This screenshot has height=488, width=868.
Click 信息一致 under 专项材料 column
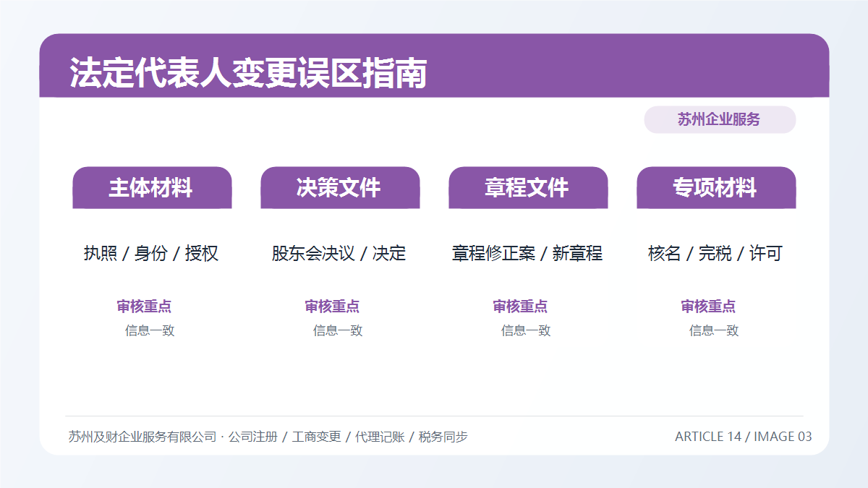[x=714, y=330]
